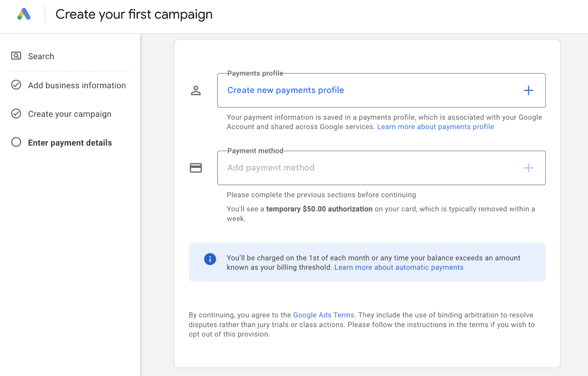Open the Enter payment details section

coord(70,142)
